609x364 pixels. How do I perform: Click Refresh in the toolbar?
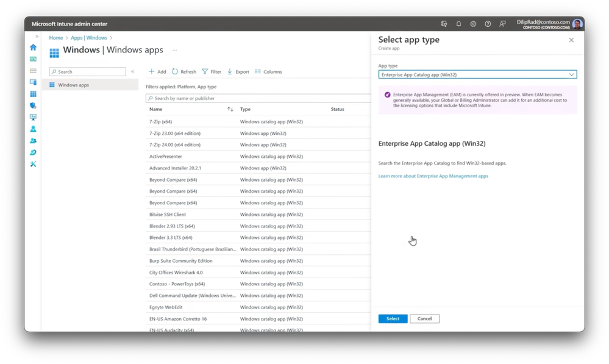184,71
